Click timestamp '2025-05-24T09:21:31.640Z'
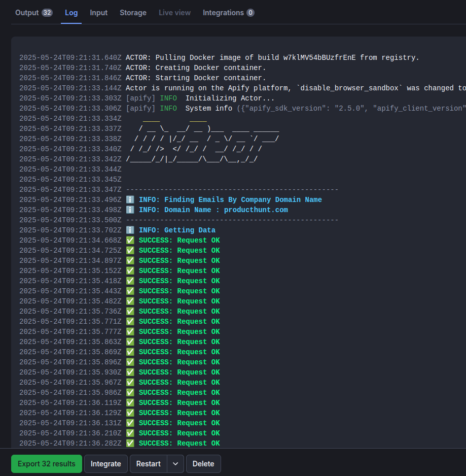This screenshot has width=466, height=476. 70,58
